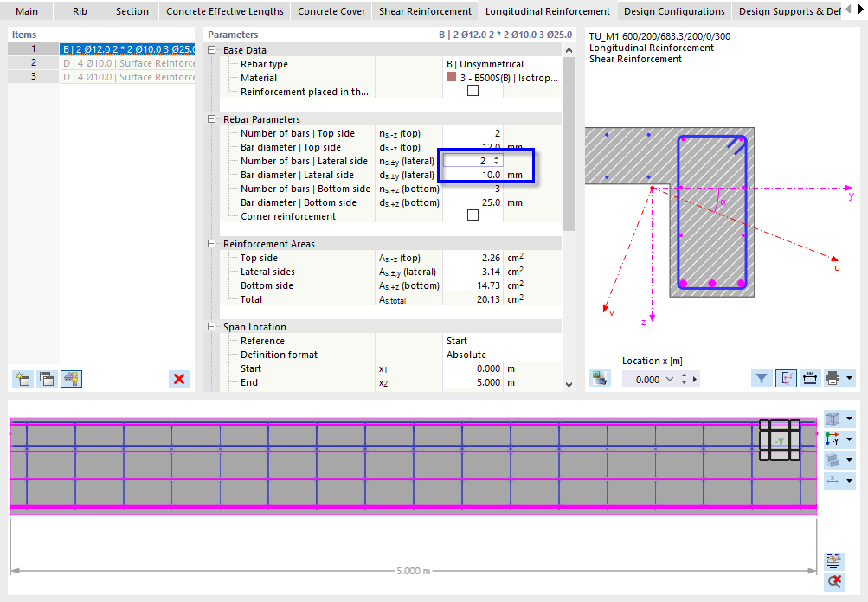Click the top side bar count value 2
Viewport: 868px width, 602px height.
click(497, 133)
